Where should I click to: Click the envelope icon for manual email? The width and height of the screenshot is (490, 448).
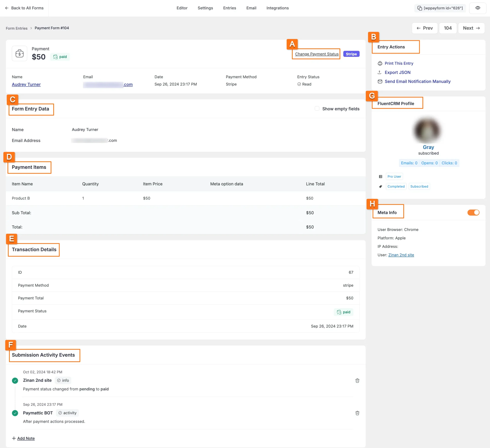(x=380, y=81)
